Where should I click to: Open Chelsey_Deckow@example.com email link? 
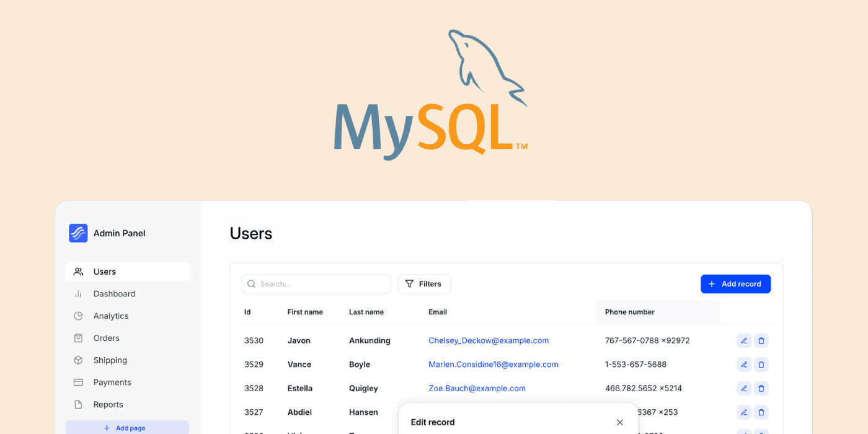tap(489, 340)
